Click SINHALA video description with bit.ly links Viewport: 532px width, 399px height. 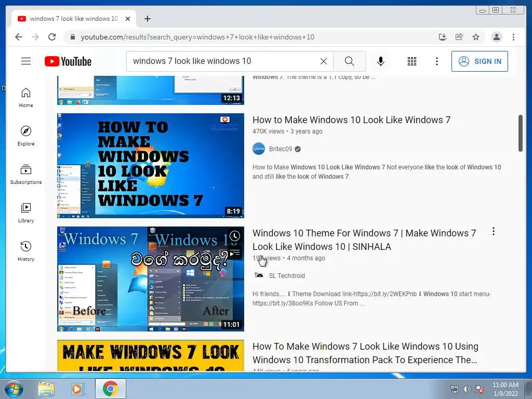371,299
